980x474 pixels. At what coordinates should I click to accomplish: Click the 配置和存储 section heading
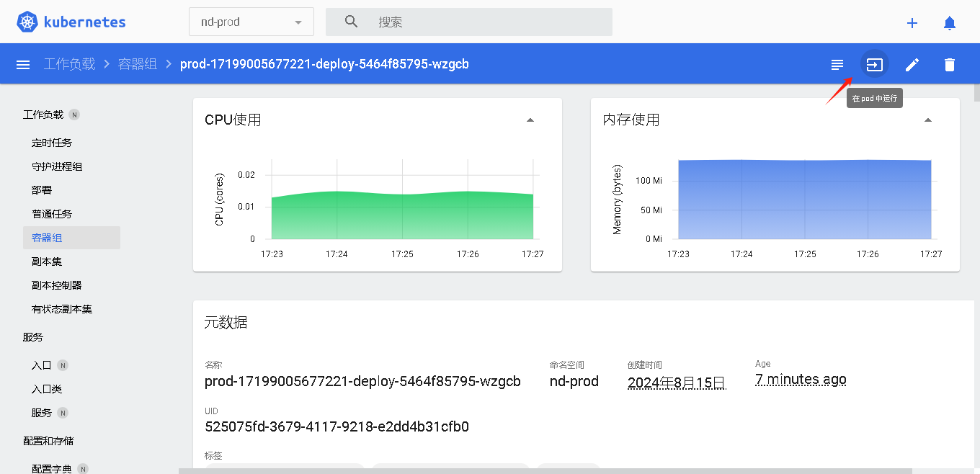click(x=48, y=441)
